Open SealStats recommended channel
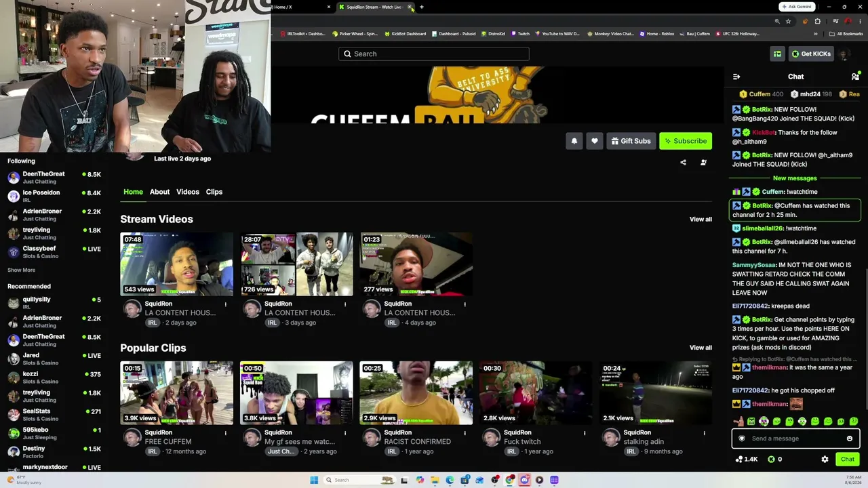The height and width of the screenshot is (488, 868). 54,414
